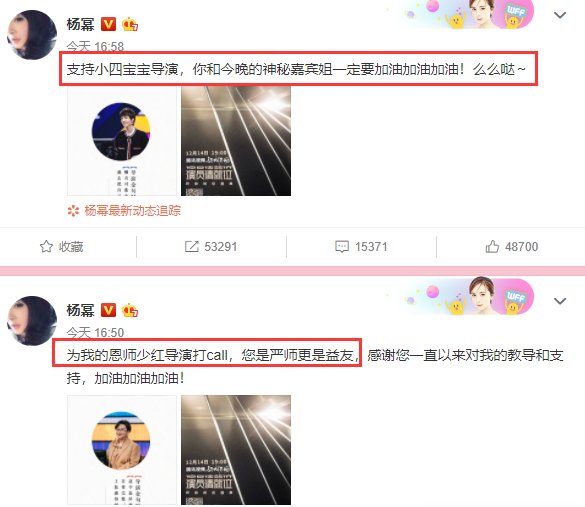The height and width of the screenshot is (507, 585).
Task: Open the 今天 16:50 timestamp link
Action: click(95, 332)
